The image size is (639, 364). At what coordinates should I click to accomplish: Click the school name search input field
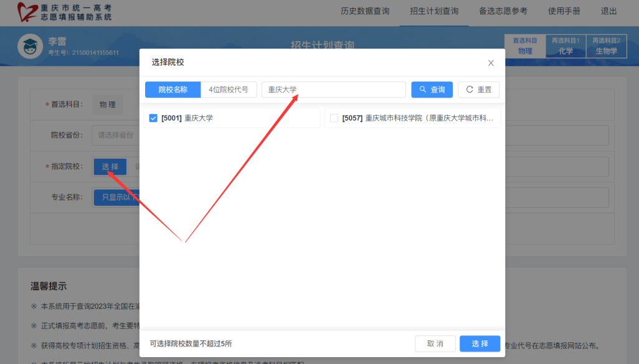(x=333, y=90)
